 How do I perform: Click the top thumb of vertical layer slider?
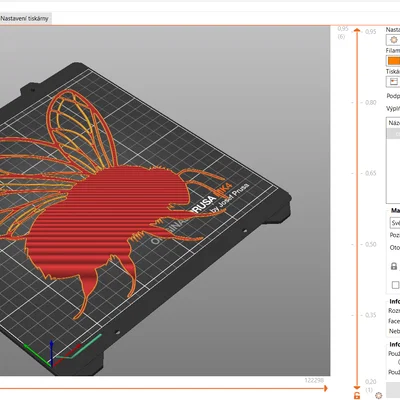(357, 31)
